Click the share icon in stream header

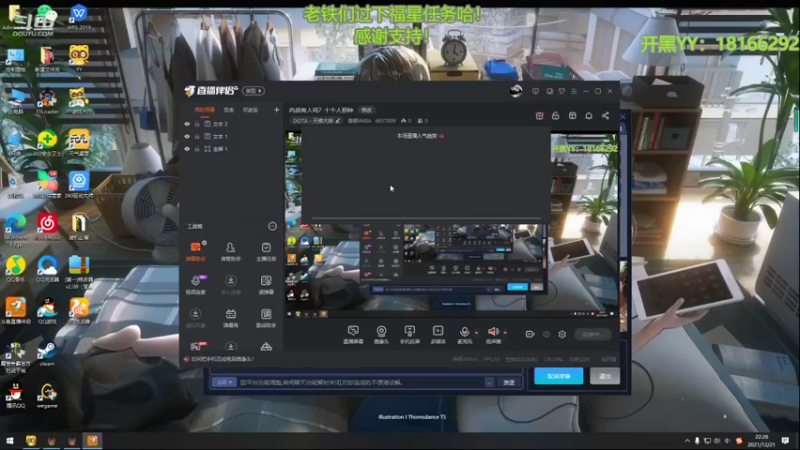coord(605,116)
